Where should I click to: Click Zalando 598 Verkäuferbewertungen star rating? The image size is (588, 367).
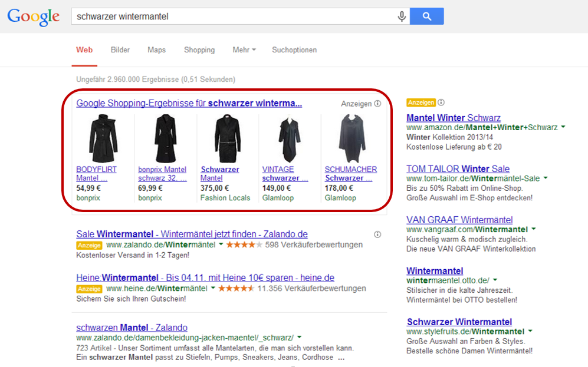pos(244,245)
